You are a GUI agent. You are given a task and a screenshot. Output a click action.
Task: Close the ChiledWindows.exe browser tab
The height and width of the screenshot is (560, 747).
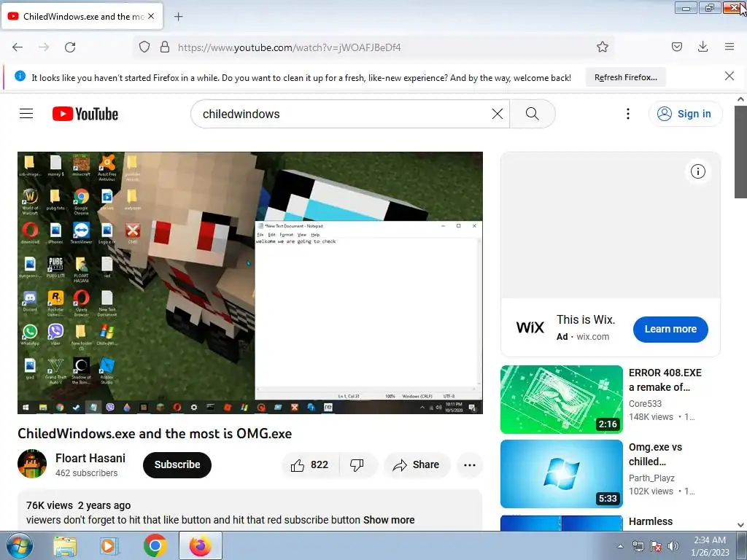[x=151, y=16]
